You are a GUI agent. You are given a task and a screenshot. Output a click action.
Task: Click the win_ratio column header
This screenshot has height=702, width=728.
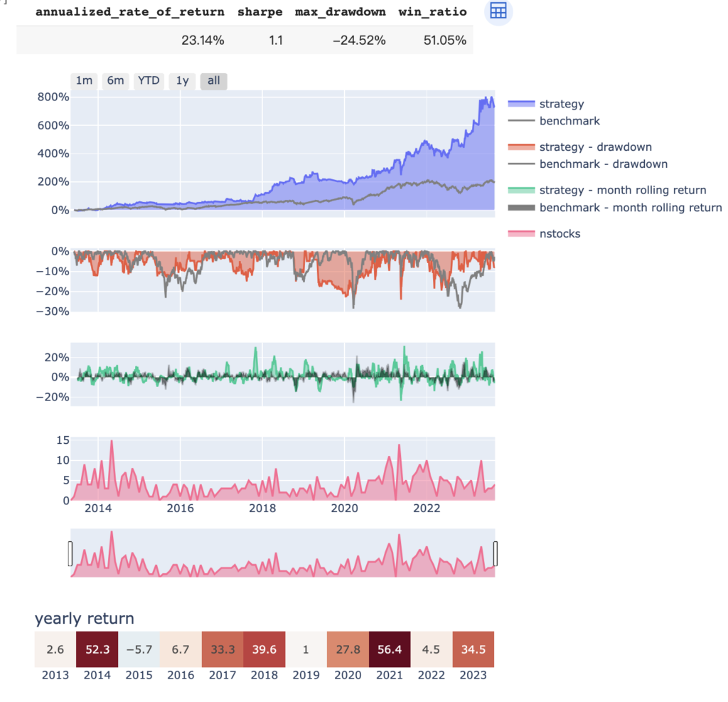(433, 12)
